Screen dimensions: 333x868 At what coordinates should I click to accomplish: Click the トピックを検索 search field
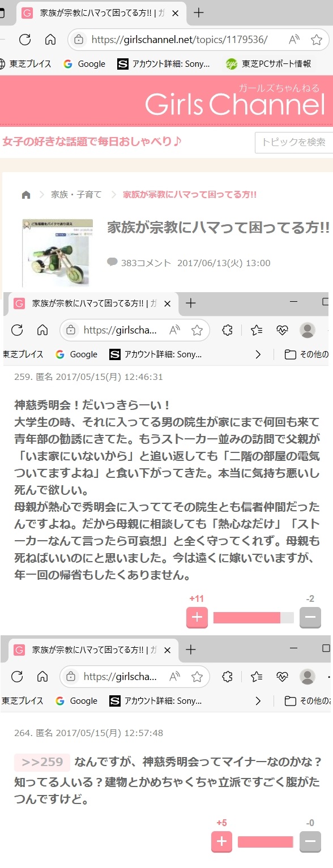pyautogui.click(x=294, y=142)
